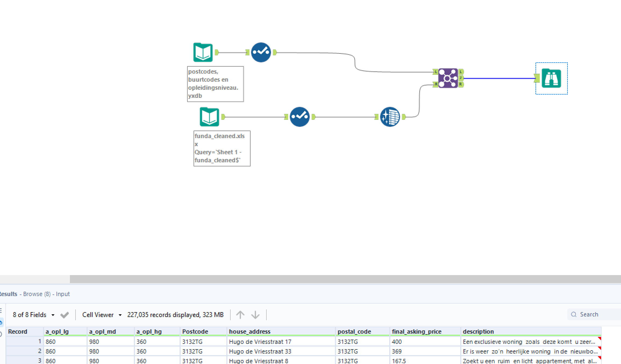Click output anchor of Data Cleansing tool
Image resolution: width=621 pixels, height=364 pixels.
point(404,117)
